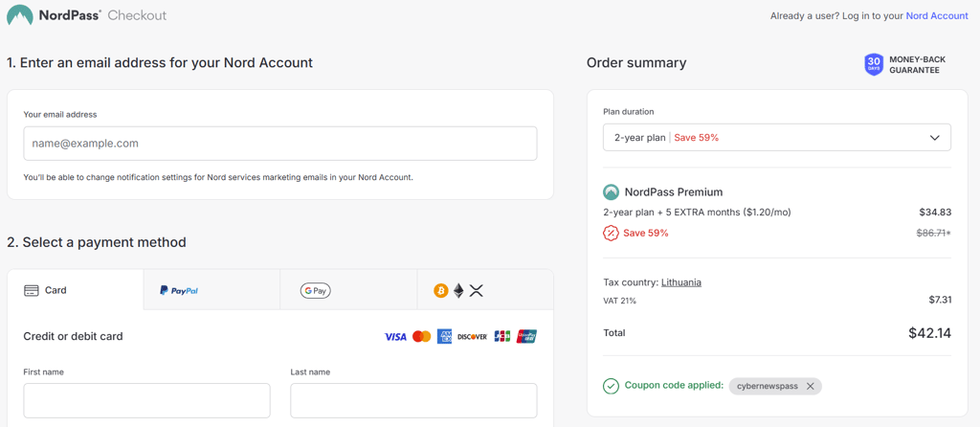Click the NordPass logo in header
Screen dimensions: 980x427
[54, 15]
